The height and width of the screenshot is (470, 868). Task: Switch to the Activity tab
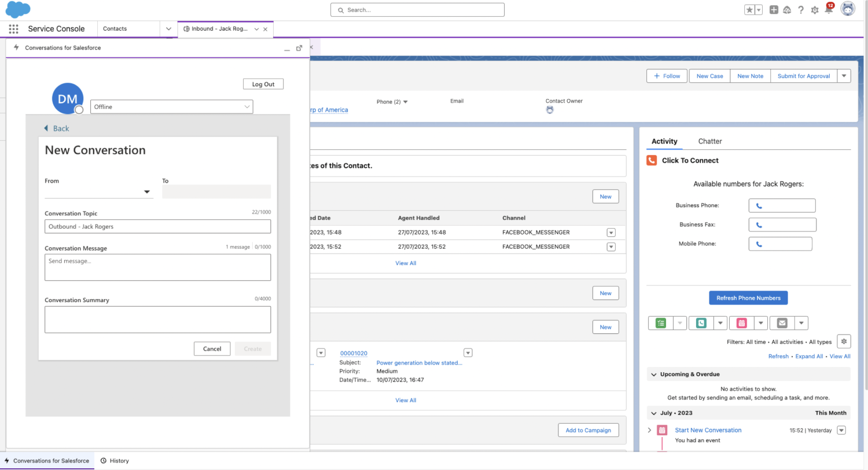point(664,141)
